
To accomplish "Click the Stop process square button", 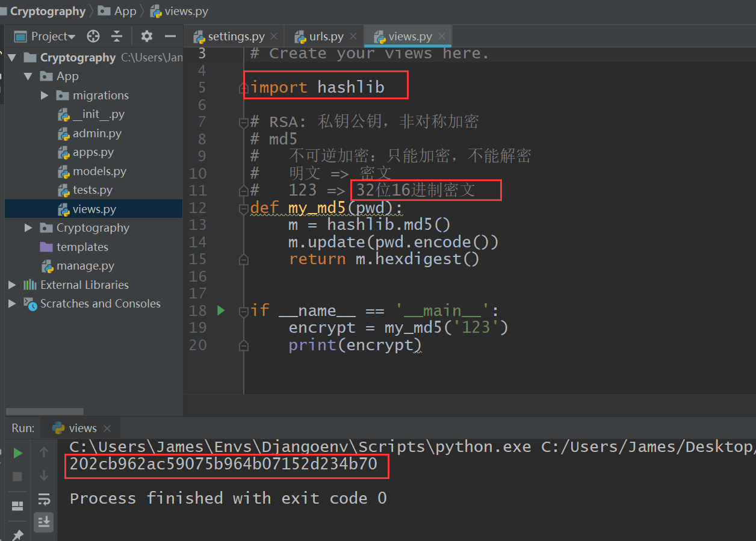I will point(18,476).
